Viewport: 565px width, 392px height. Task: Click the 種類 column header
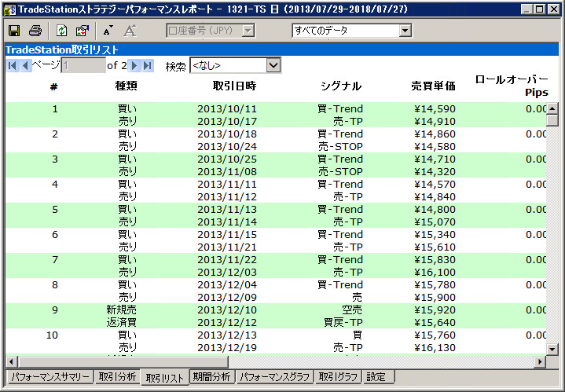[126, 86]
